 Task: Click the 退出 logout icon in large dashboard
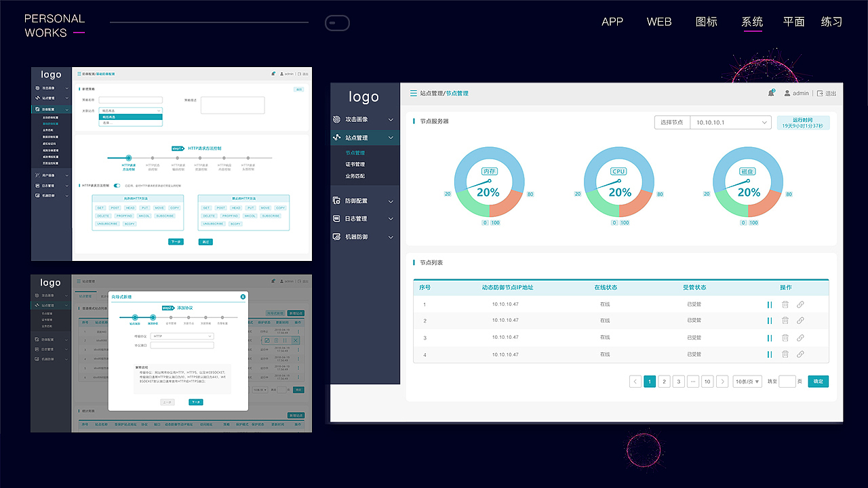[x=820, y=94]
